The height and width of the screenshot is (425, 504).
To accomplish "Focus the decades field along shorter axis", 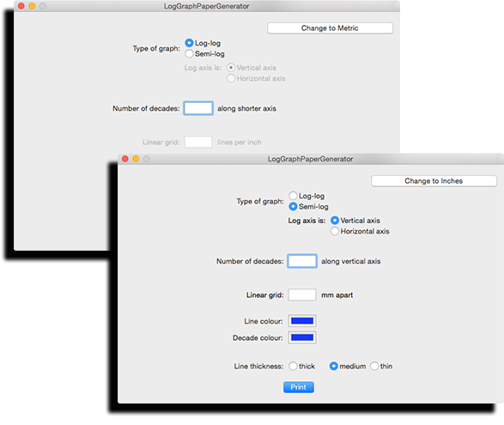I will [198, 108].
